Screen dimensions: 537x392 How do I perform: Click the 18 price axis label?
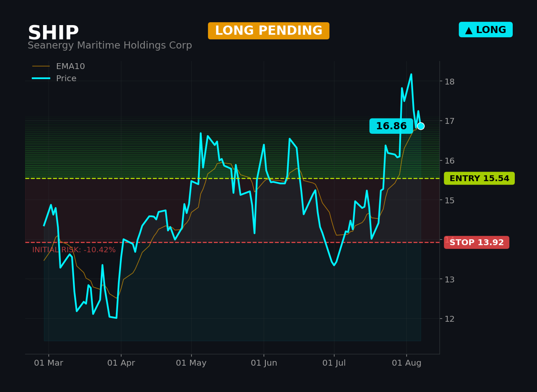pyautogui.click(x=450, y=82)
